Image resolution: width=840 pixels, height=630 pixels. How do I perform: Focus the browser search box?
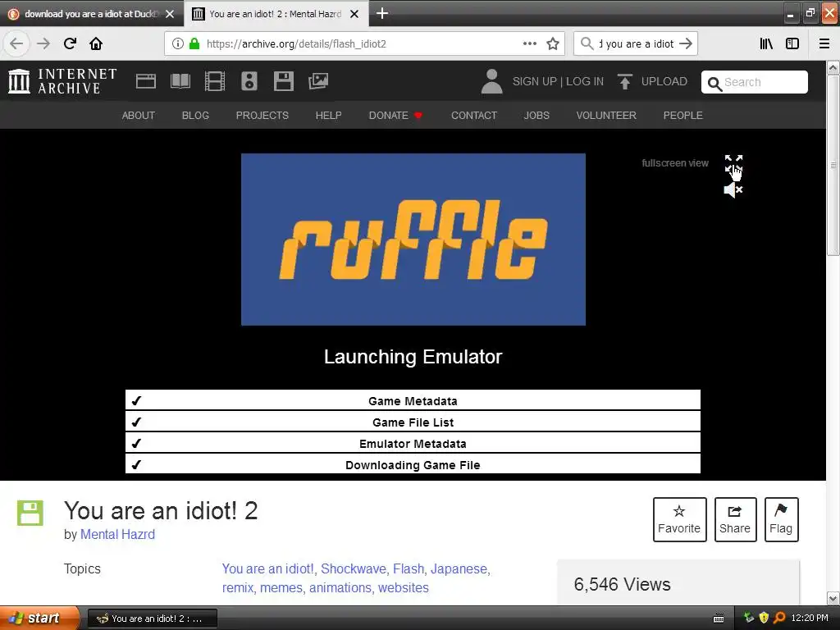pyautogui.click(x=636, y=43)
